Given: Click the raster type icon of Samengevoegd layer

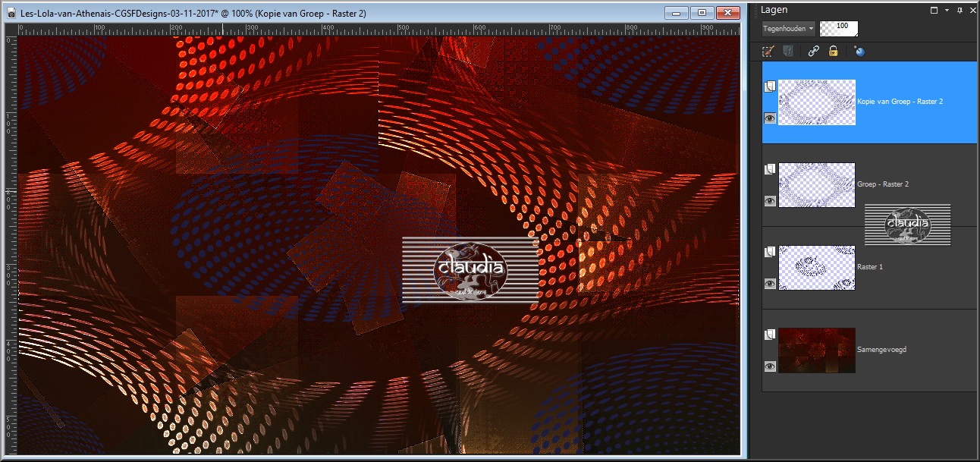Looking at the screenshot, I should (769, 335).
